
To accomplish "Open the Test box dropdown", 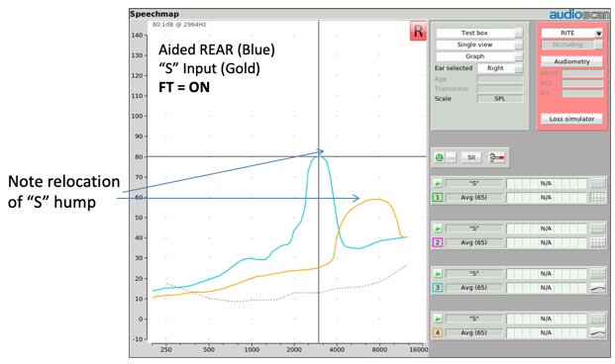I will coord(479,33).
